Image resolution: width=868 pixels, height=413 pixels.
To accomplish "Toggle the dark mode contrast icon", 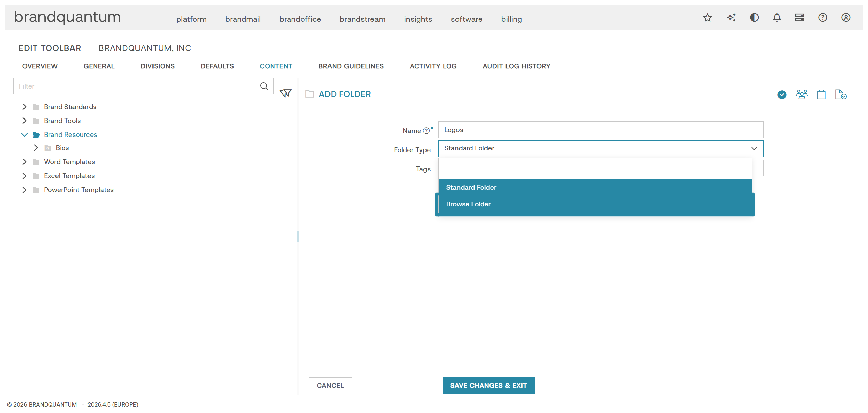I will [754, 18].
